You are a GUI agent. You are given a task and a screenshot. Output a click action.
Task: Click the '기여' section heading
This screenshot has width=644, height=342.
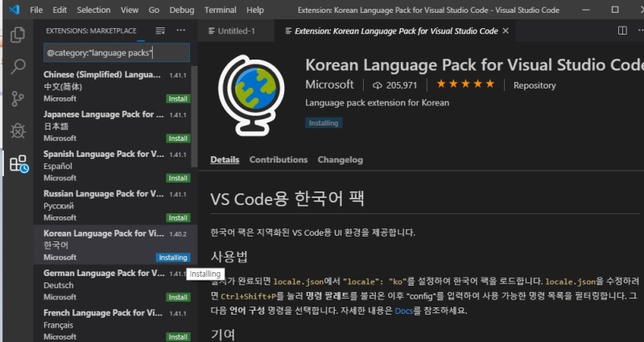tap(223, 335)
